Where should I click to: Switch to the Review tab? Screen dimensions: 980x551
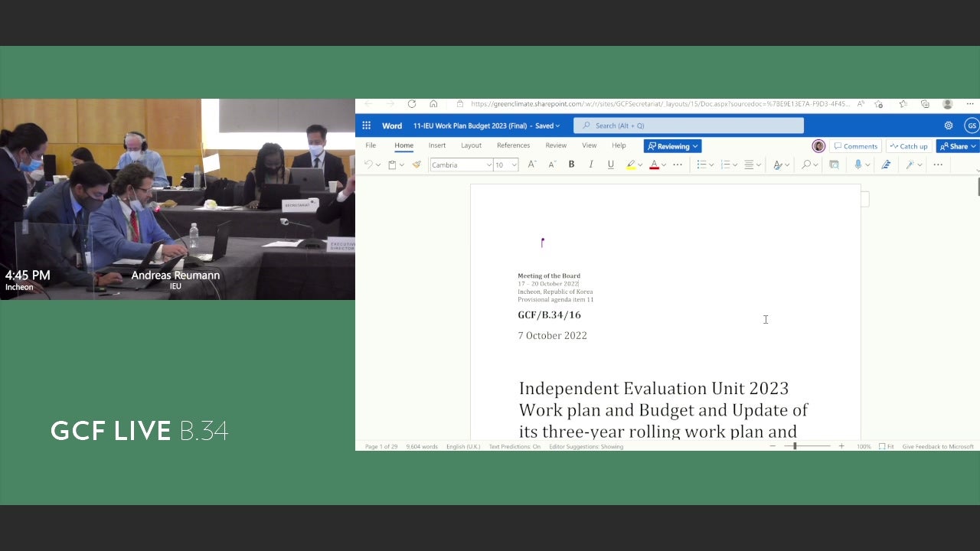pyautogui.click(x=556, y=145)
